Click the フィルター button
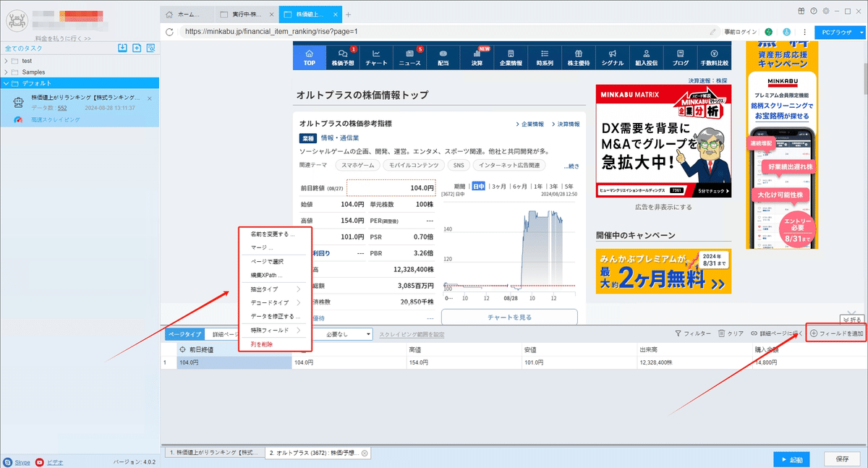Screen dimensions: 868x468 (692, 333)
